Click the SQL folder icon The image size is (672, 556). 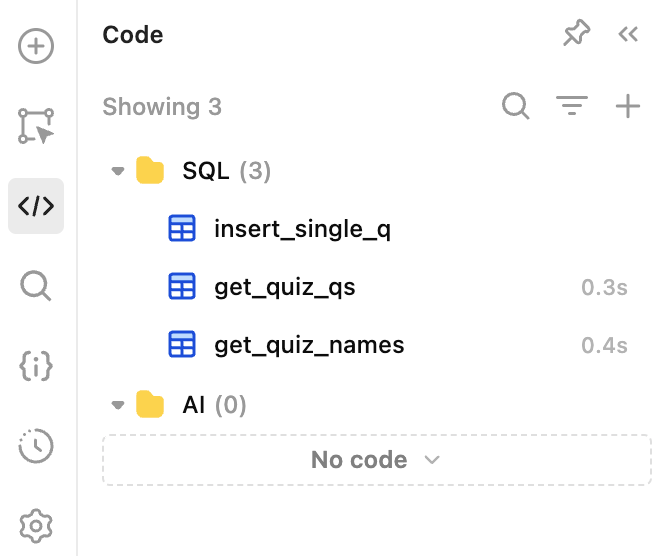[150, 170]
